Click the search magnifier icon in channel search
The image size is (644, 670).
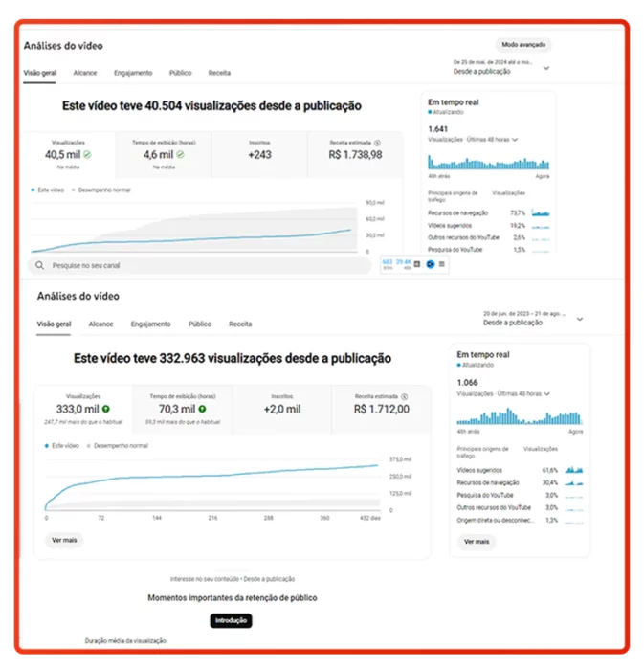point(39,265)
